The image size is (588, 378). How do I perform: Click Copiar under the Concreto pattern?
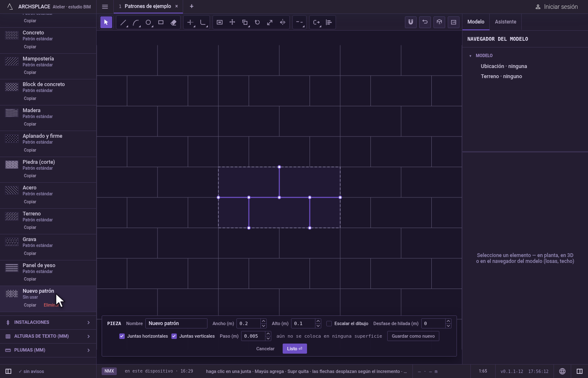click(x=30, y=47)
